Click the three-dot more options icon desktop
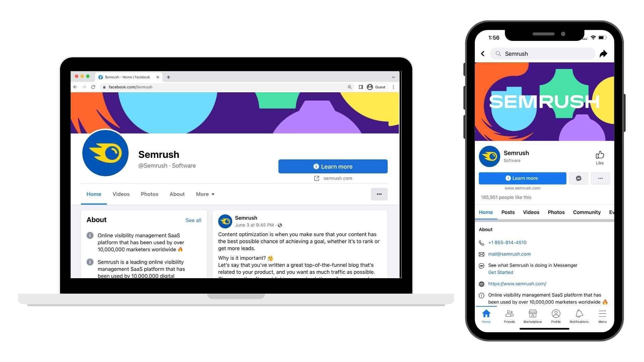The width and height of the screenshot is (644, 362). pyautogui.click(x=379, y=194)
